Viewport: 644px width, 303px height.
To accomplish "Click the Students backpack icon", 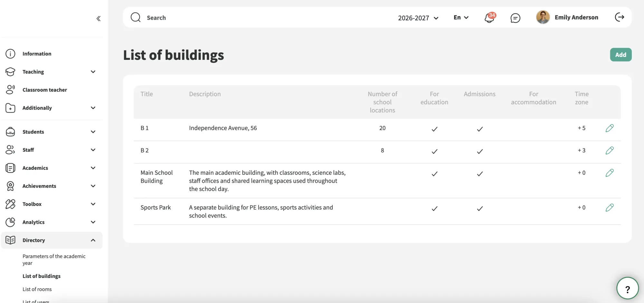I will pos(10,132).
